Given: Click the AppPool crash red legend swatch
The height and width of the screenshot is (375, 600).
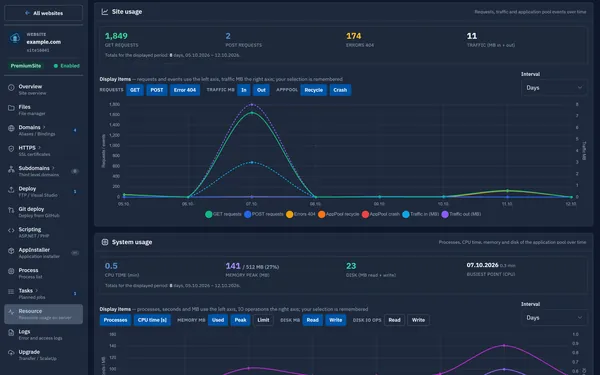Looking at the screenshot, I should click(365, 214).
